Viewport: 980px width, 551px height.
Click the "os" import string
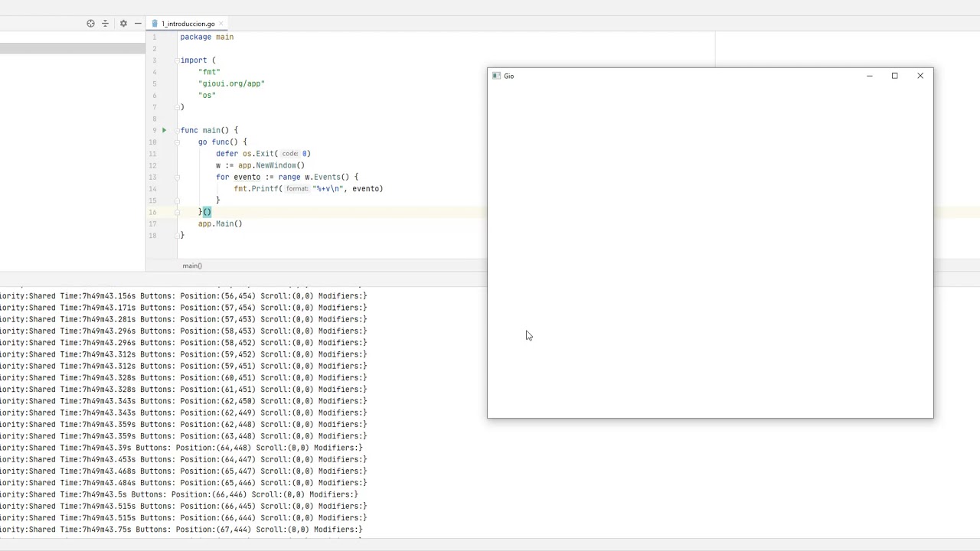pyautogui.click(x=207, y=96)
